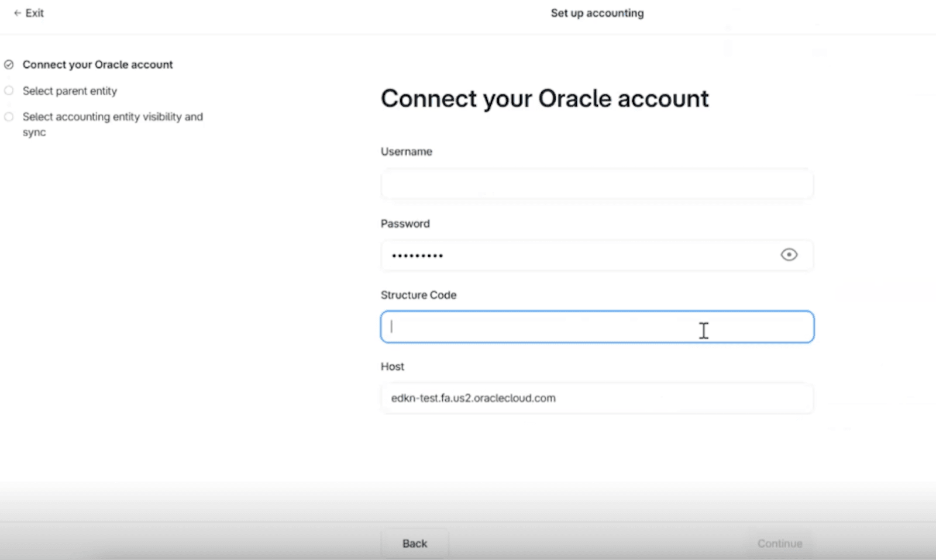Viewport: 936px width, 560px height.
Task: Click the Host field showing oraclecloud.com
Action: 597,398
